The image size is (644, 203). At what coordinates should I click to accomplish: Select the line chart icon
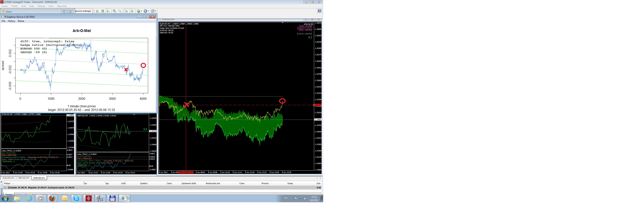[x=108, y=11]
